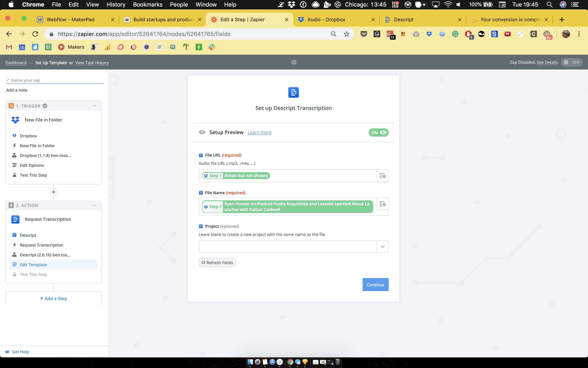
Task: Click the Dropbox icon in macOS menu bar
Action: point(291,4)
